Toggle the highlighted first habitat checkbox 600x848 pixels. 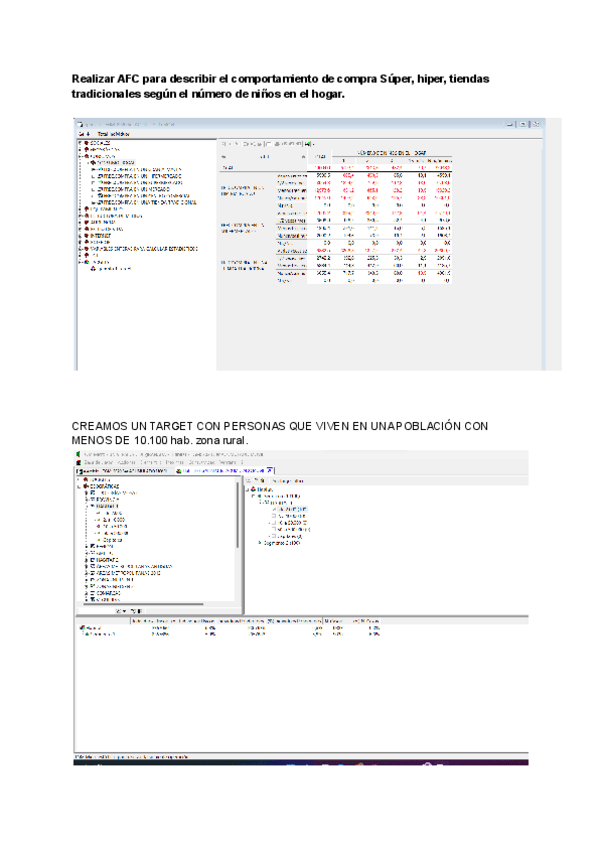272,509
